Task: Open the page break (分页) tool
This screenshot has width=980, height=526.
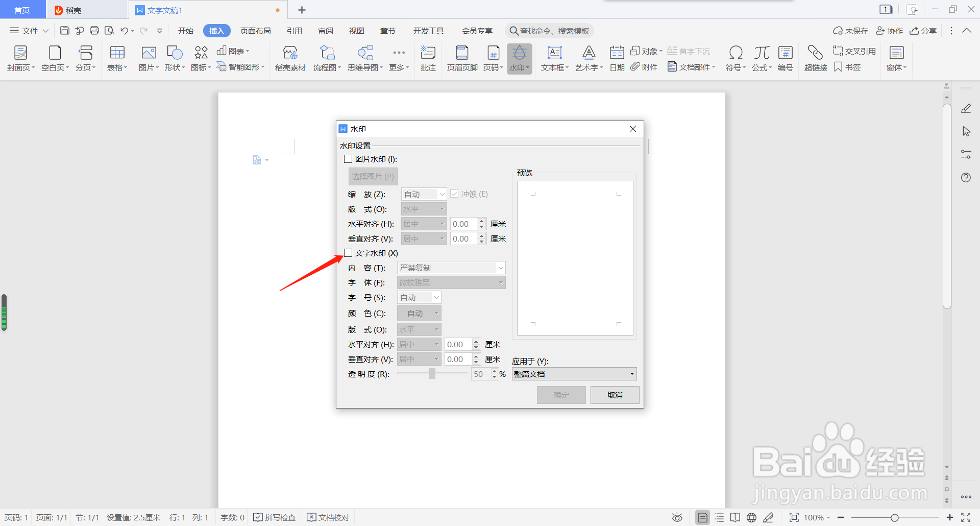Action: (86, 59)
